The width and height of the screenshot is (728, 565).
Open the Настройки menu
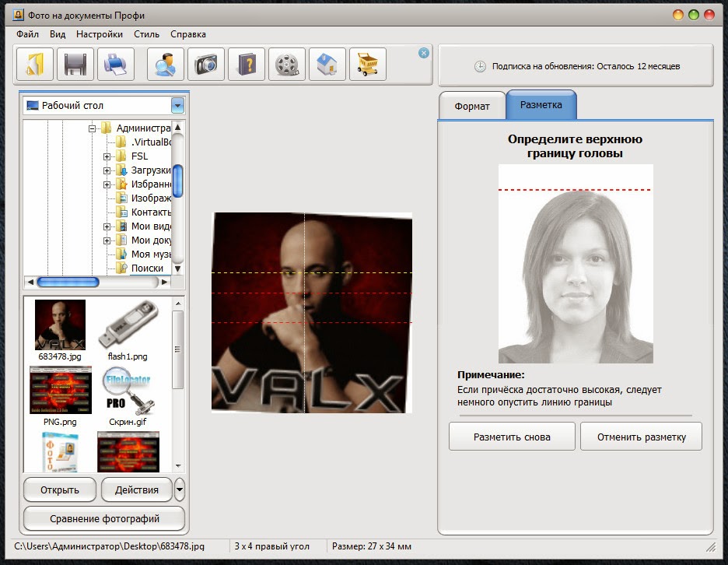(x=100, y=34)
